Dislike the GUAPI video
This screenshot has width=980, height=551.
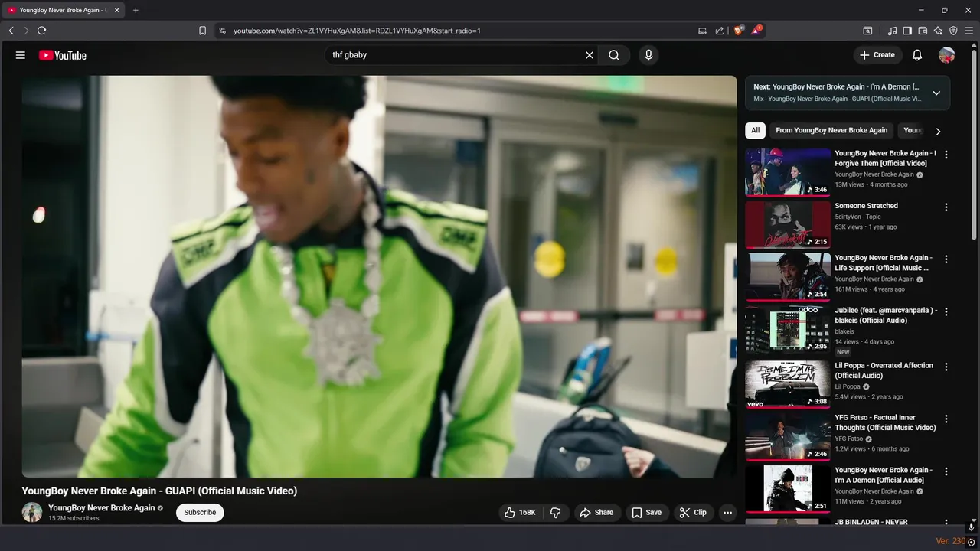[x=557, y=512]
